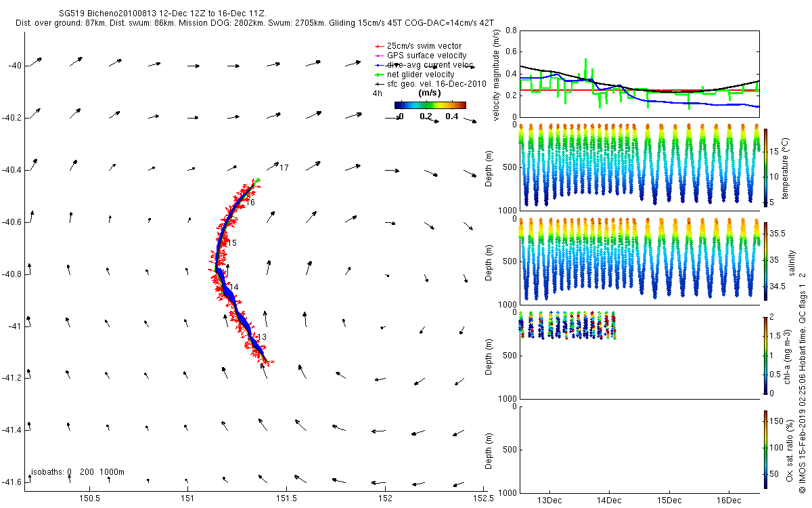Click the blue dive-avg current legend marker
This screenshot has height=508, width=812.
[x=378, y=65]
